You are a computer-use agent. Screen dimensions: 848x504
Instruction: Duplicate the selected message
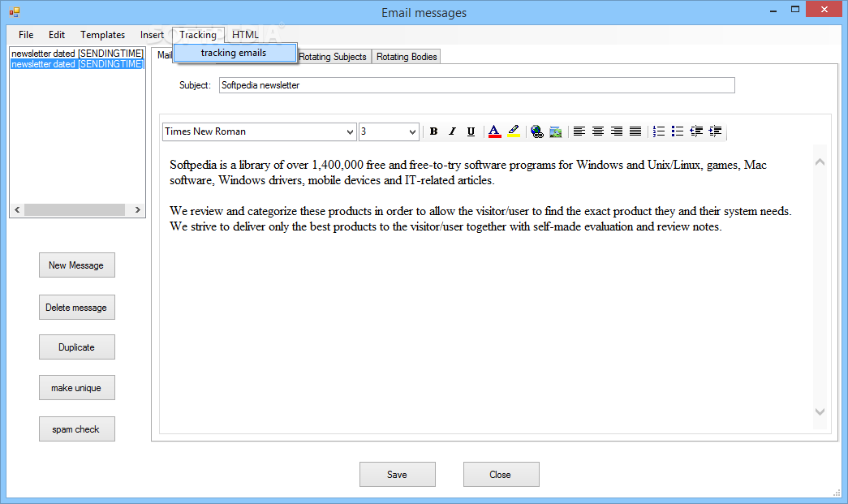pyautogui.click(x=77, y=347)
